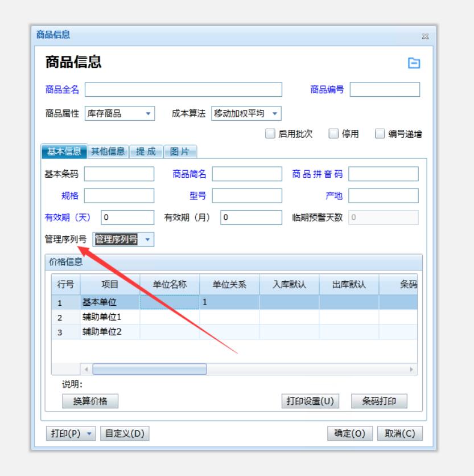Confirm with the 确定(O) button
474x476 pixels.
click(x=349, y=433)
